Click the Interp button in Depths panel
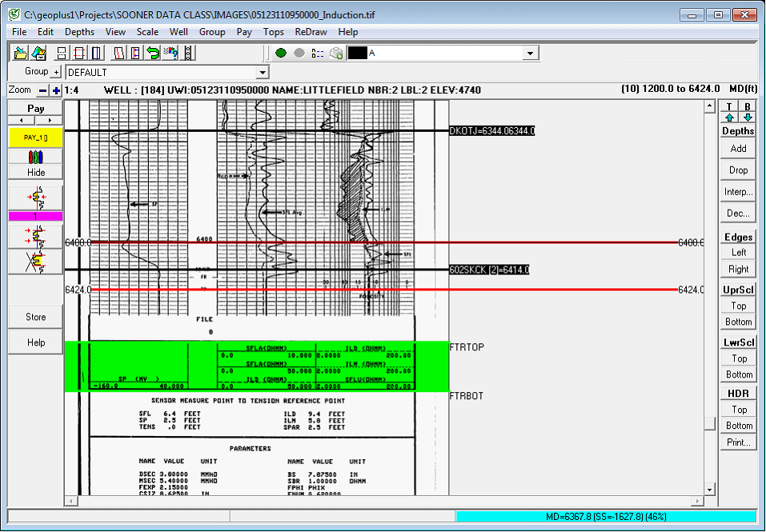Image resolution: width=766 pixels, height=532 pixels. (x=736, y=191)
